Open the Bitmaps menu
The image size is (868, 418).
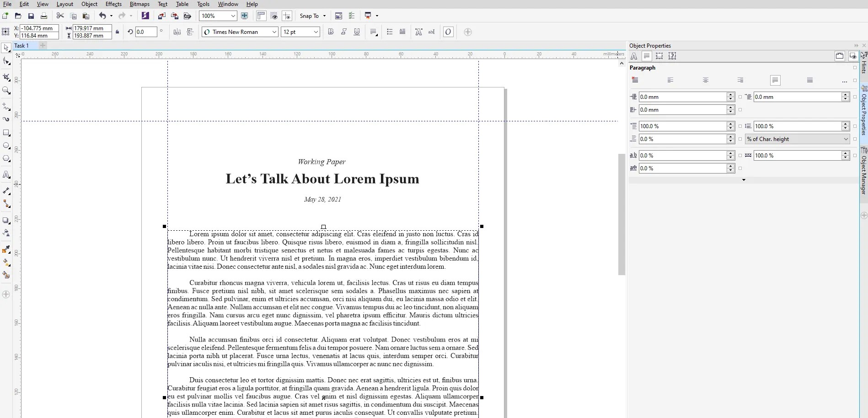click(x=139, y=4)
